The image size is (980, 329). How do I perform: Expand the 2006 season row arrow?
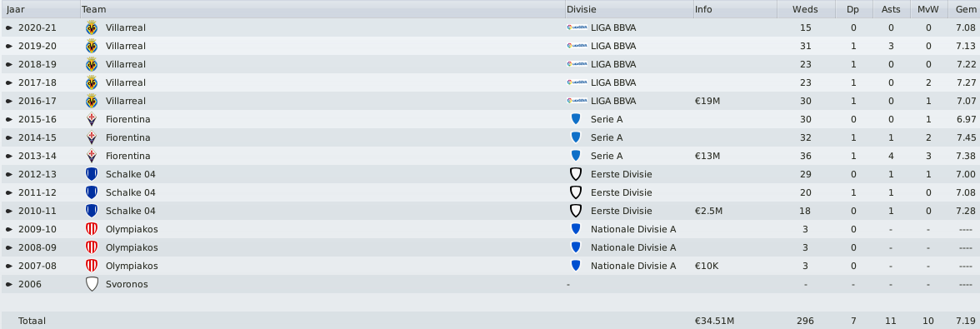click(8, 284)
